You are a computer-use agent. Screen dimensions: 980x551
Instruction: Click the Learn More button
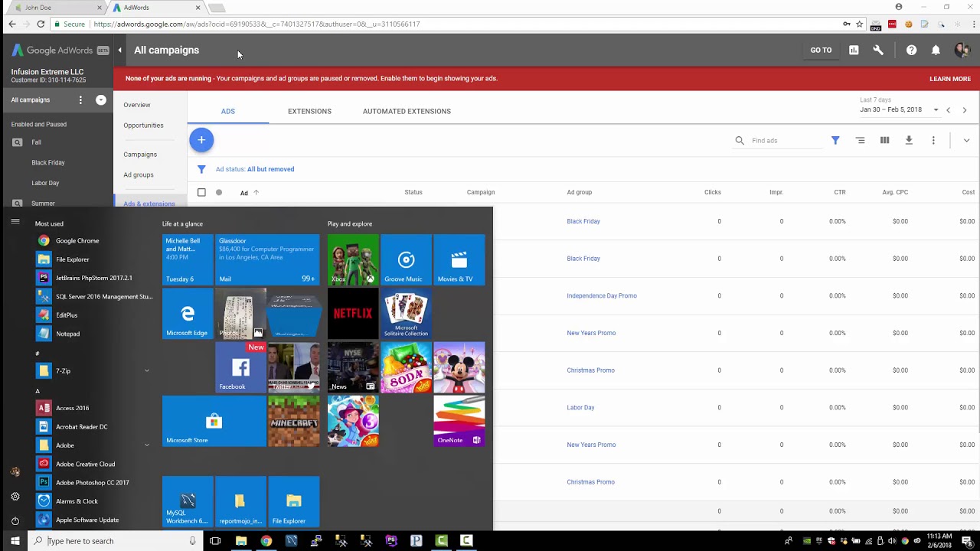tap(950, 79)
